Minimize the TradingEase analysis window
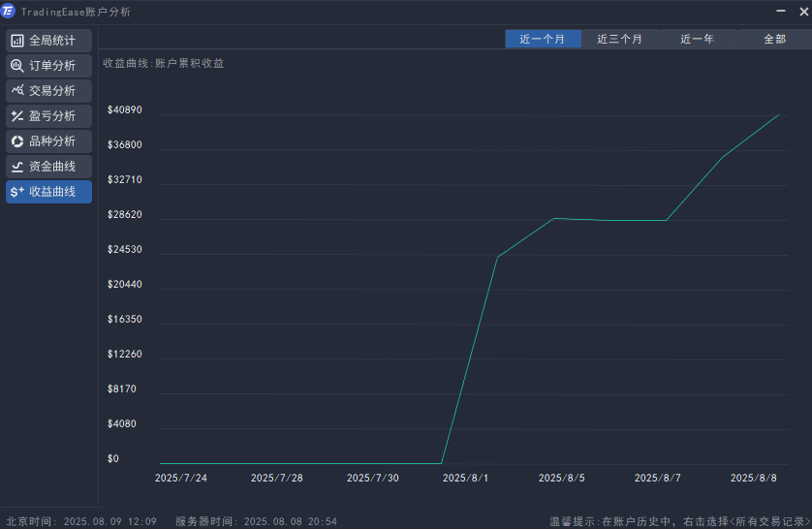The height and width of the screenshot is (529, 812). pyautogui.click(x=781, y=12)
